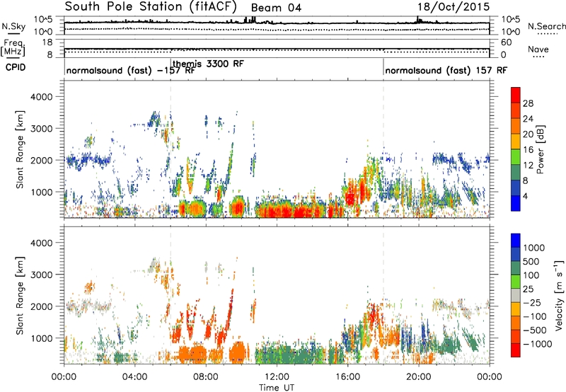566x392 pixels.
Task: Click the green segment of the power colorbar
Action: [x=516, y=157]
